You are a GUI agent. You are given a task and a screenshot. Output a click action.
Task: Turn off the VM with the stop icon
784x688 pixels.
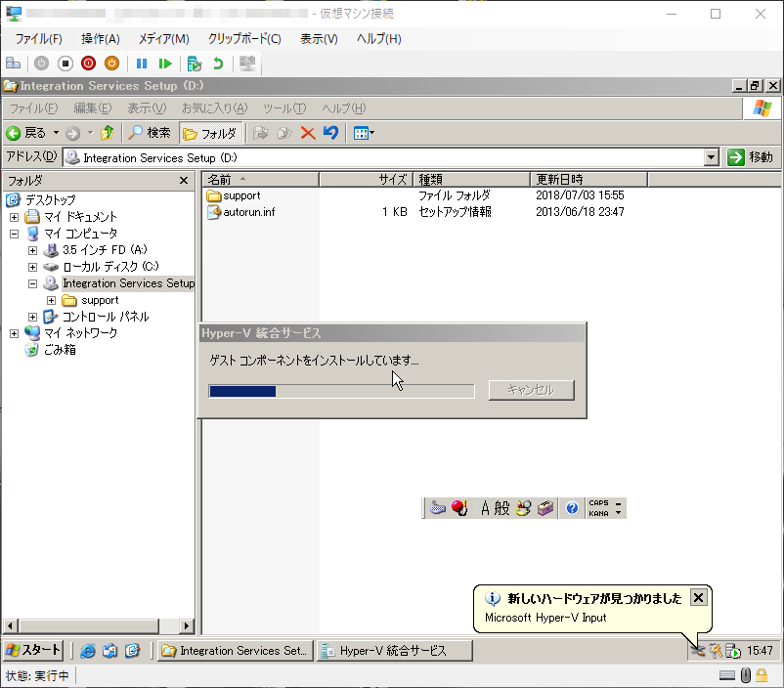65,64
